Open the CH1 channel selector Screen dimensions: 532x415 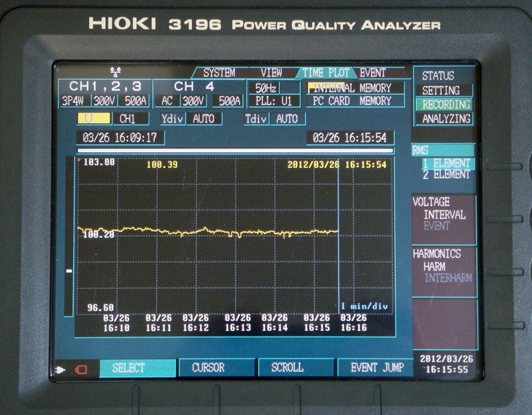[x=130, y=119]
